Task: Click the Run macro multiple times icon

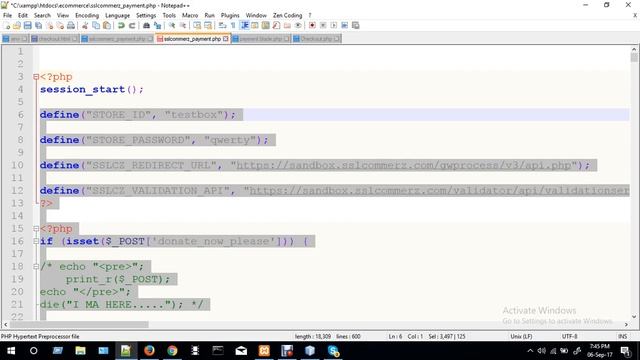Action: pyautogui.click(x=344, y=25)
